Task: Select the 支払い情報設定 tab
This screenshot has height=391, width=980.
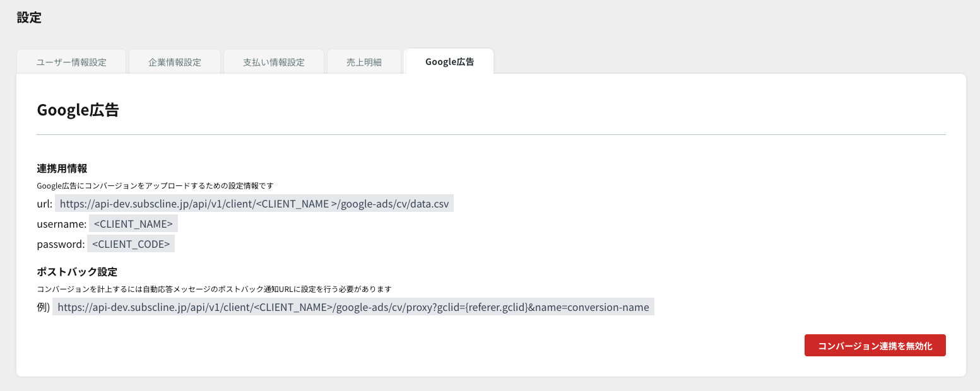Action: [274, 62]
